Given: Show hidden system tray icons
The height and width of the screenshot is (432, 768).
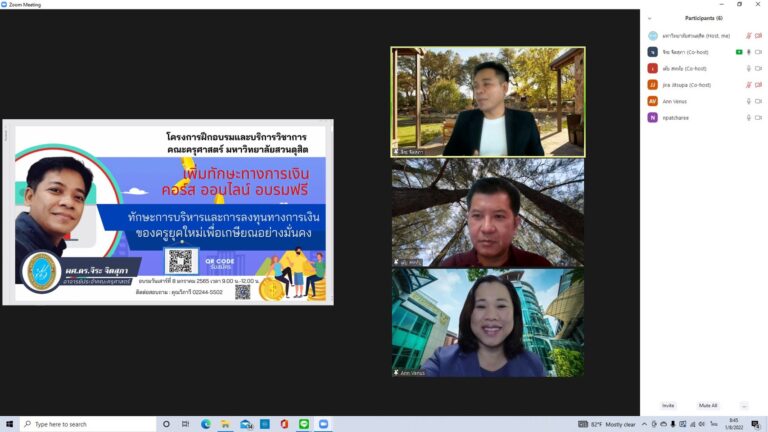Looking at the screenshot, I should (645, 424).
